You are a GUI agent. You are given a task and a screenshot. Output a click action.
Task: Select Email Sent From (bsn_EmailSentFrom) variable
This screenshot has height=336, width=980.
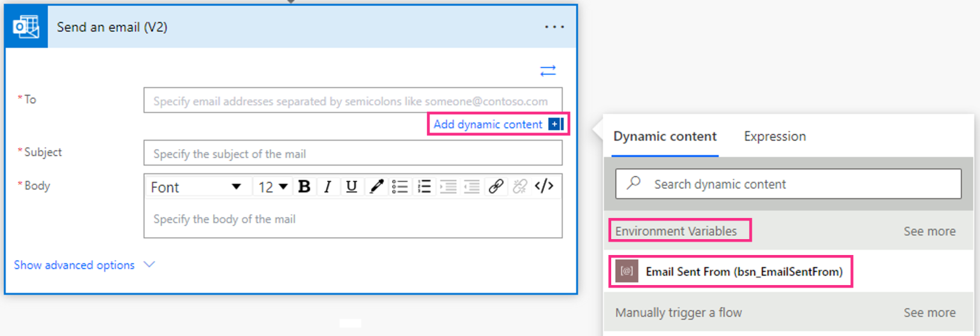point(743,272)
